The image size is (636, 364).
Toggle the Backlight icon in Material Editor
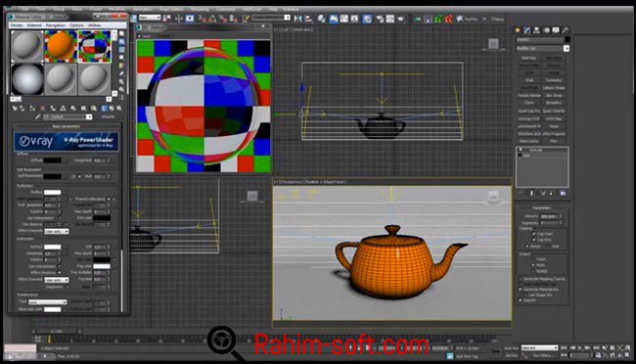point(121,42)
